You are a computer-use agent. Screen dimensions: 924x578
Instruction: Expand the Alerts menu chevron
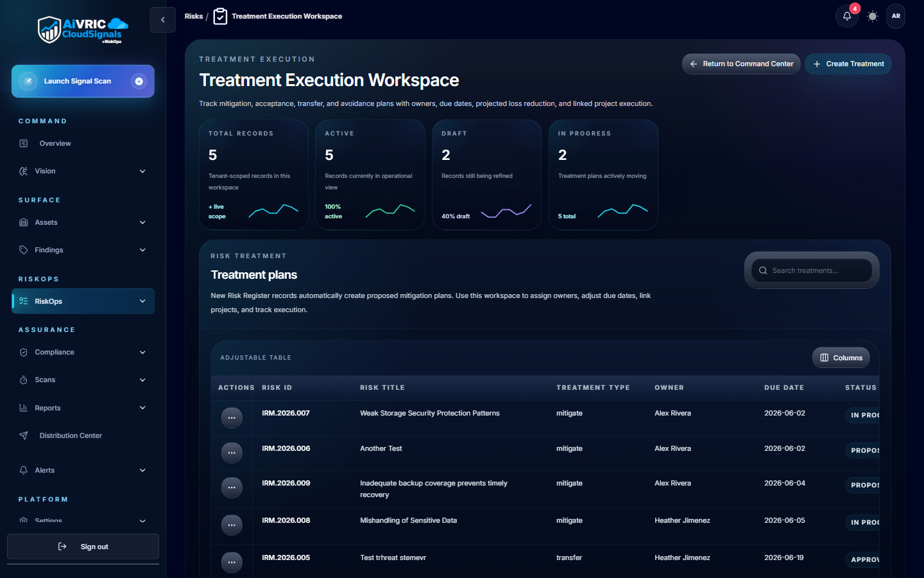point(142,470)
